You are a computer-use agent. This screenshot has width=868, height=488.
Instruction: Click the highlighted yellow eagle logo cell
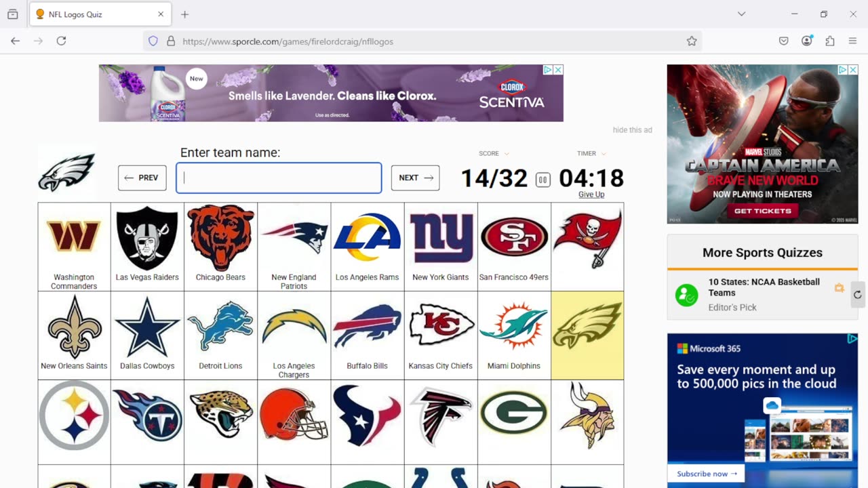coord(587,335)
